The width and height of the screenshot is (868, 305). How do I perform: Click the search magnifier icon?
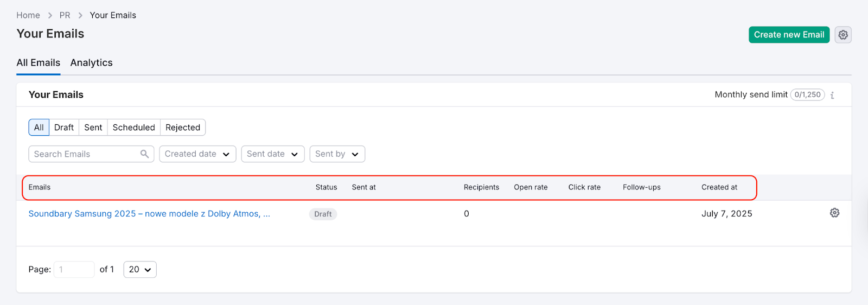[144, 154]
